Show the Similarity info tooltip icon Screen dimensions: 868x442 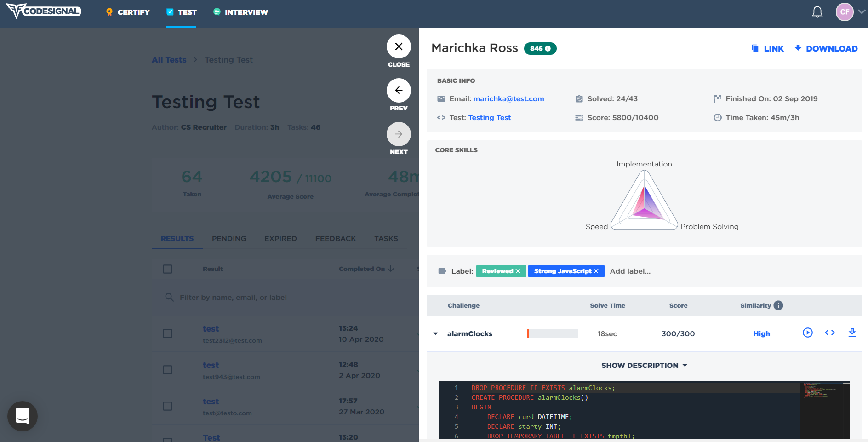click(778, 305)
